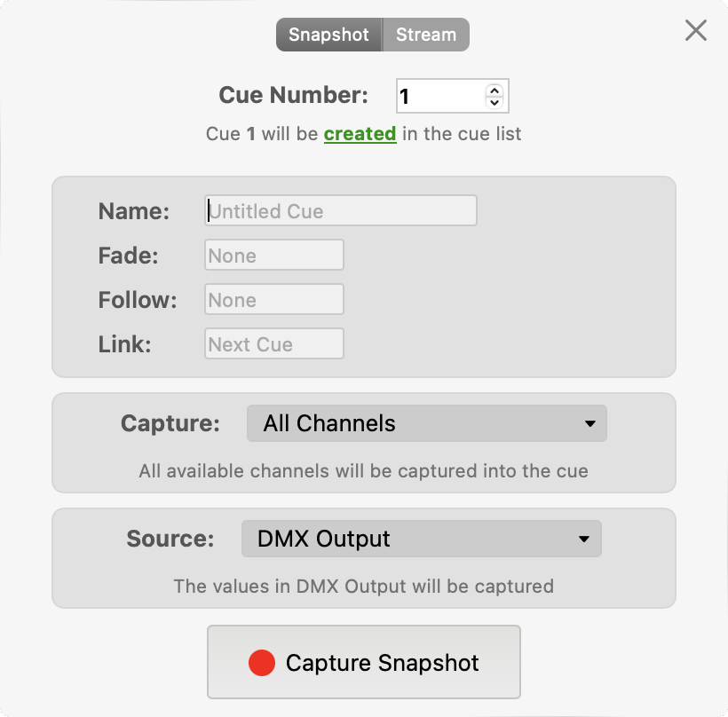This screenshot has height=717, width=728.
Task: Expand the Source dropdown showing DMX Output
Action: coord(421,539)
